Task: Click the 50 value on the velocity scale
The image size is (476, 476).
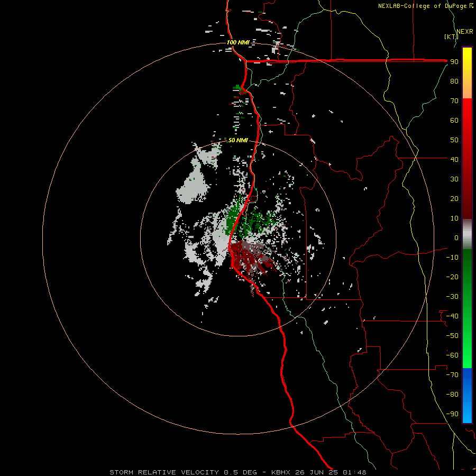Action: [x=454, y=140]
